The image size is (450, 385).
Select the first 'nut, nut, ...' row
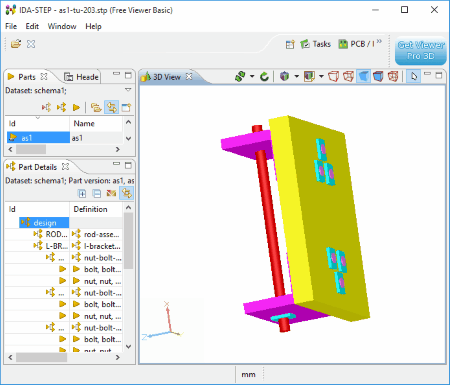[97, 281]
